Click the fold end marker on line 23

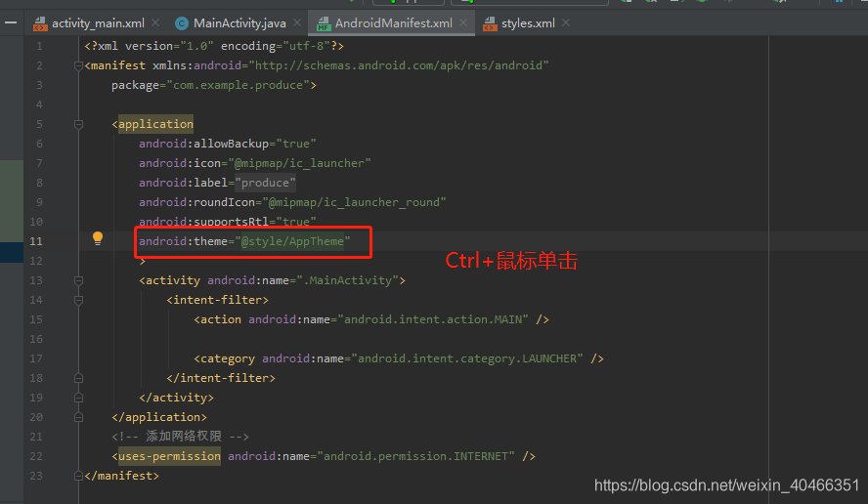[78, 476]
